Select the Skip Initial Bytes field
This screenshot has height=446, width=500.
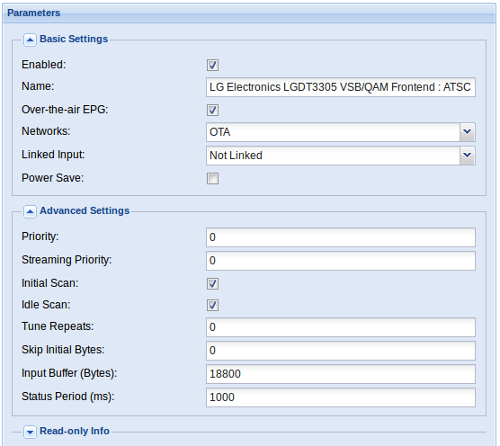[x=341, y=351]
